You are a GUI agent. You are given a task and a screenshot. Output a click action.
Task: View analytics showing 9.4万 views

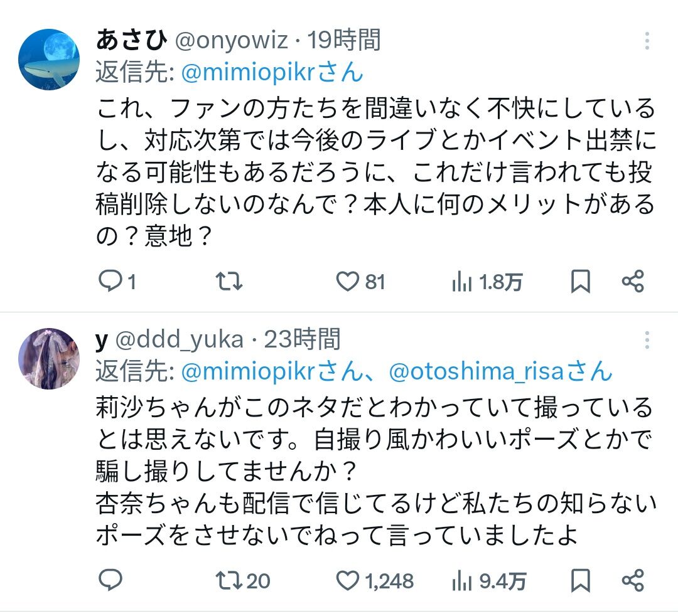(x=463, y=581)
